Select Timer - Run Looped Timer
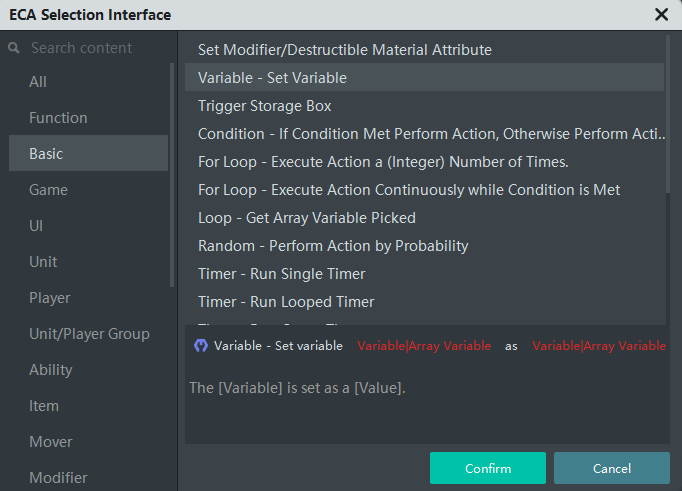682x491 pixels. click(x=425, y=302)
